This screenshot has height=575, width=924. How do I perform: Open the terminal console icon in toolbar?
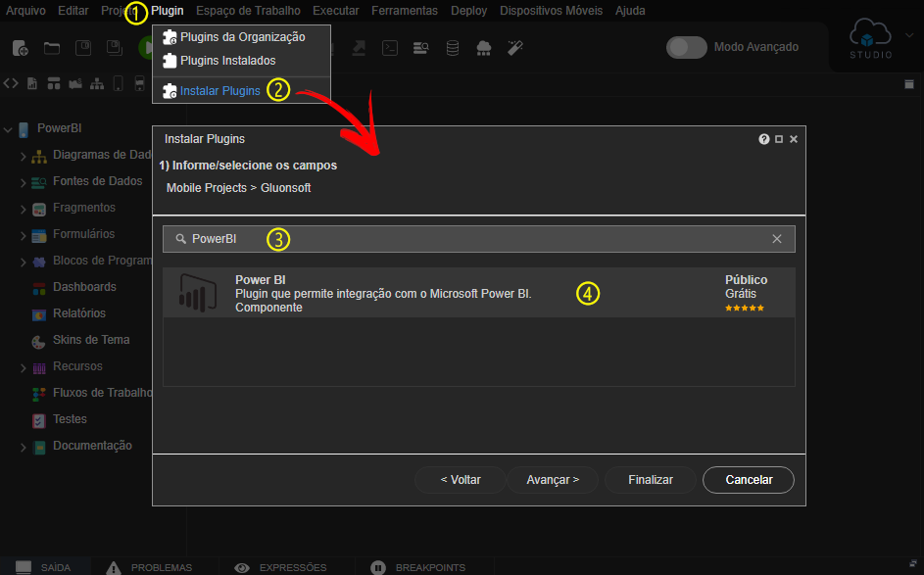click(x=390, y=48)
